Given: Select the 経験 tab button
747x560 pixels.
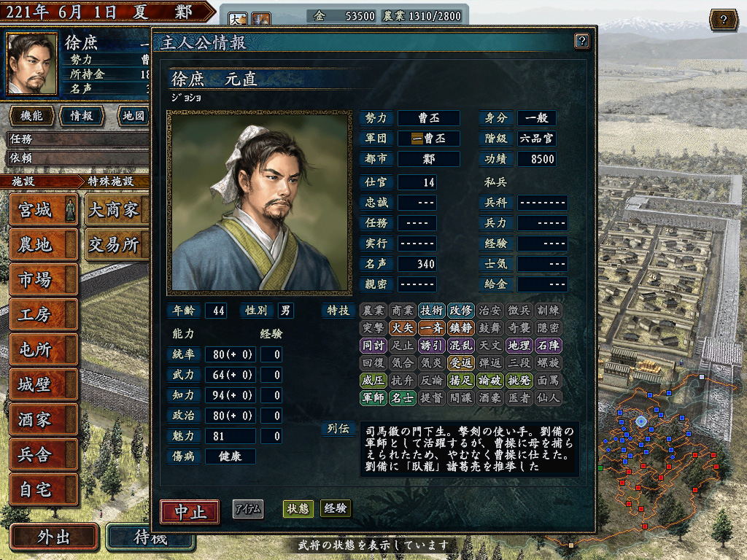Looking at the screenshot, I should click(336, 508).
